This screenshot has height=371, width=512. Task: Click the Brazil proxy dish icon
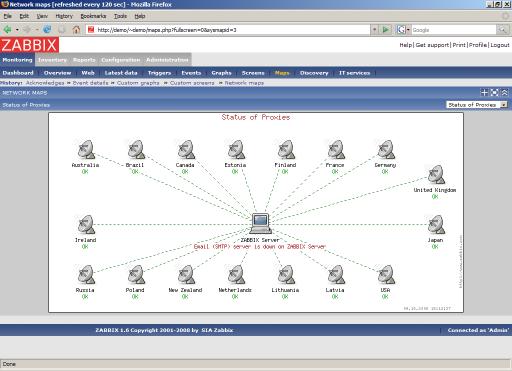pos(136,150)
